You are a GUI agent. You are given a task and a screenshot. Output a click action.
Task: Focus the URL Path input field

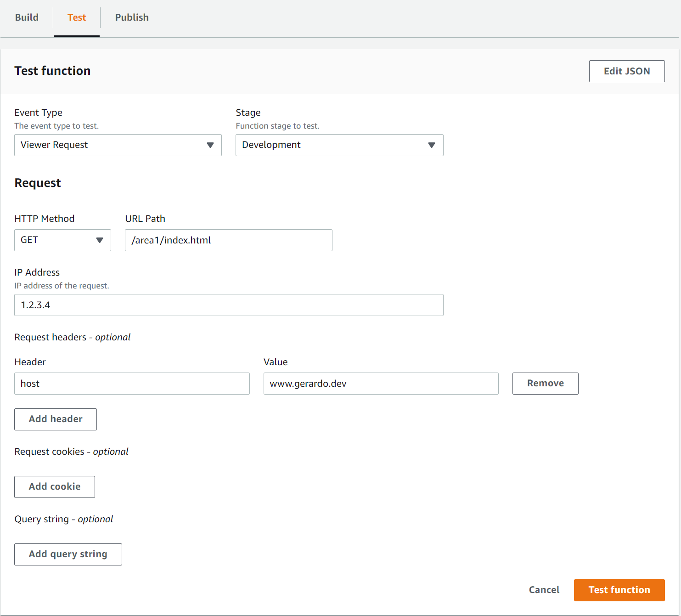click(x=228, y=240)
